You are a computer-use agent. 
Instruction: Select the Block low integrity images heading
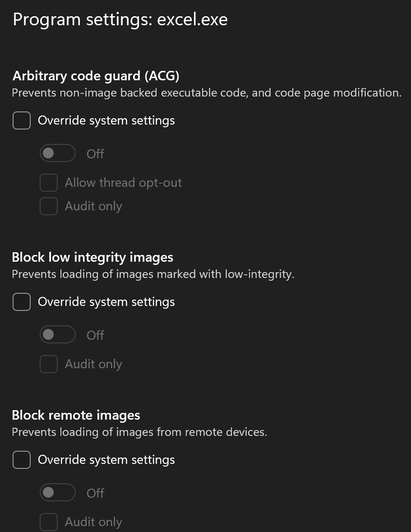pos(92,257)
